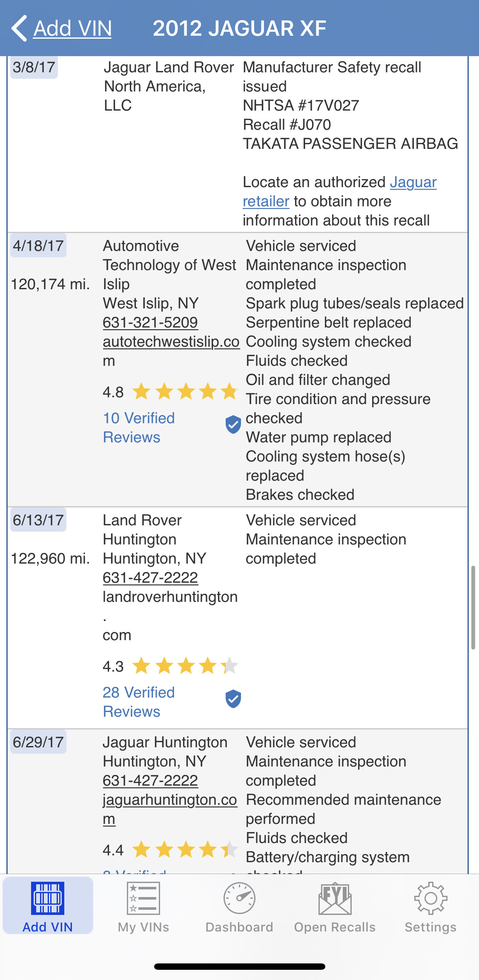Screen dimensions: 479x980
Task: Select the 6/13/17 date entry
Action: (x=38, y=520)
